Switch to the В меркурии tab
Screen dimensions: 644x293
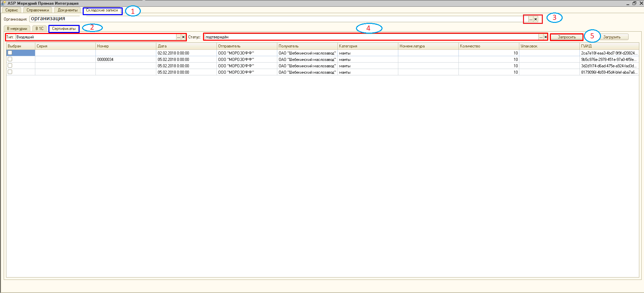tap(17, 29)
